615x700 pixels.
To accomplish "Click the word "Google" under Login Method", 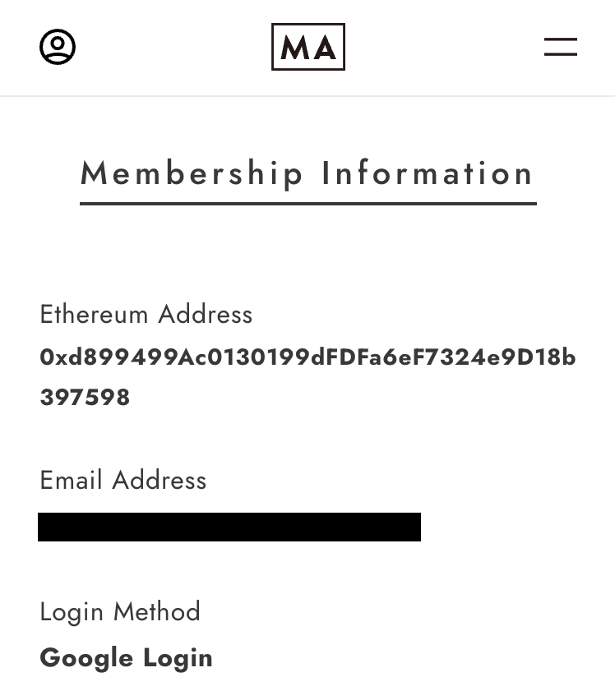I will click(86, 658).
